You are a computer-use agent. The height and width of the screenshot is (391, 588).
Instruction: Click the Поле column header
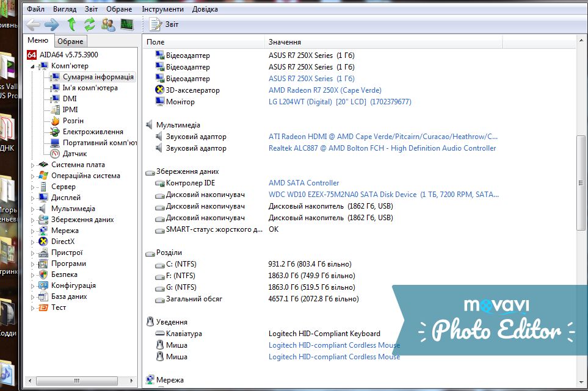point(203,42)
